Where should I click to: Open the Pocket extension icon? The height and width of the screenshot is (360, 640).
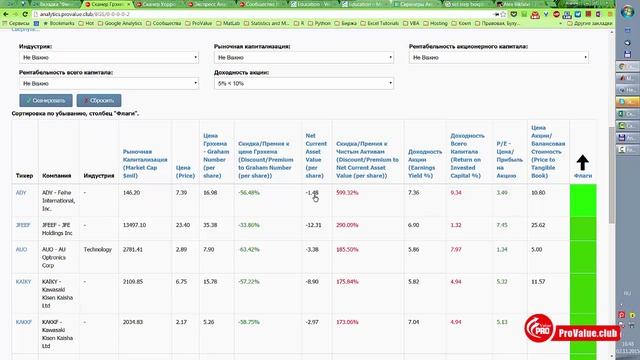514,14
